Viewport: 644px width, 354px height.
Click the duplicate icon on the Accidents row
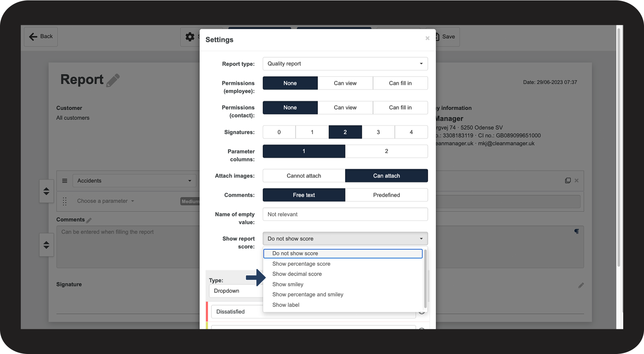(x=567, y=180)
